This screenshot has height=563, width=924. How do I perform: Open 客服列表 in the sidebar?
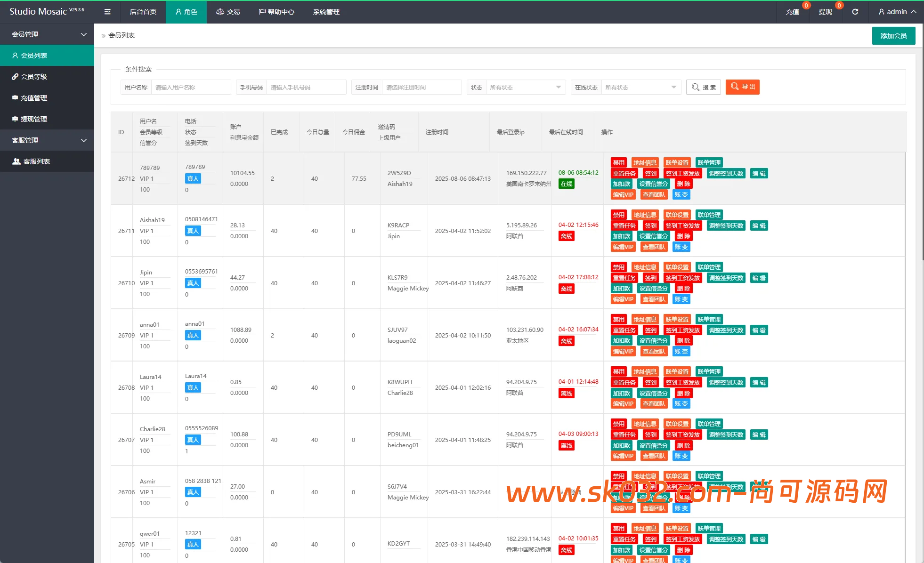click(x=36, y=161)
